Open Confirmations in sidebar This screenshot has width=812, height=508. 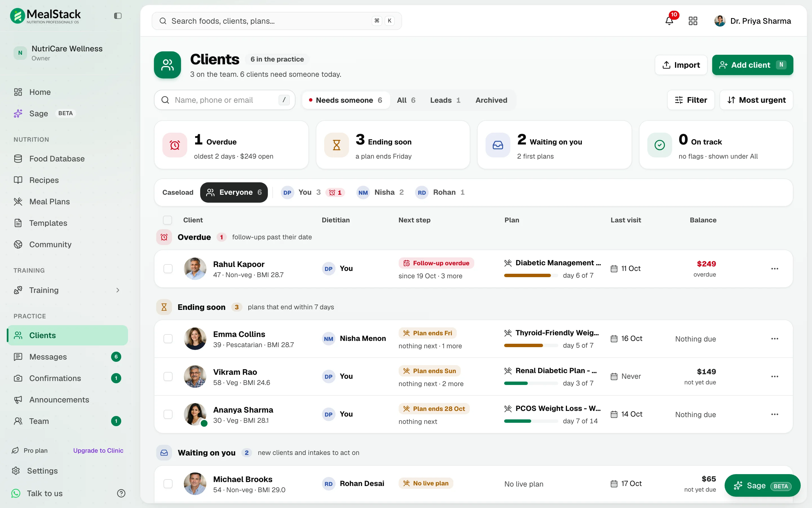point(67,378)
